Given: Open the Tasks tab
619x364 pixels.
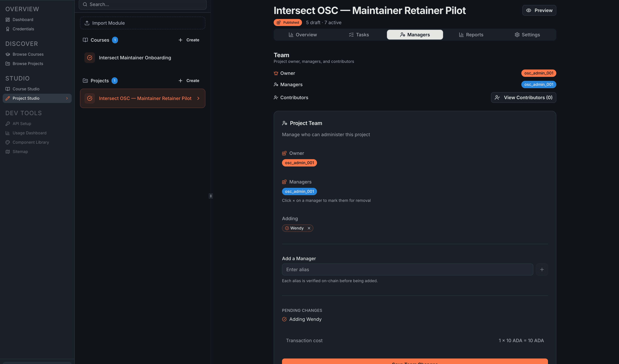Looking at the screenshot, I should (x=359, y=35).
